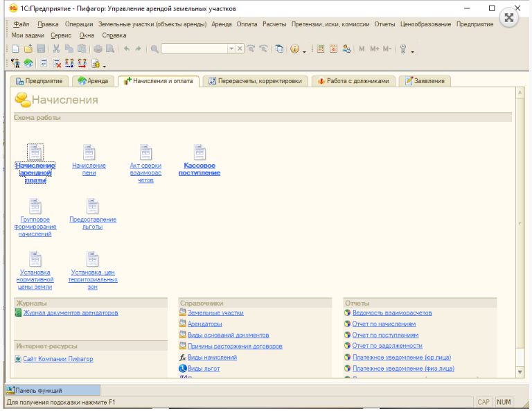532x411 pixels.
Task: Switch to the Перерасчеты, корректировки tab
Action: (x=255, y=81)
